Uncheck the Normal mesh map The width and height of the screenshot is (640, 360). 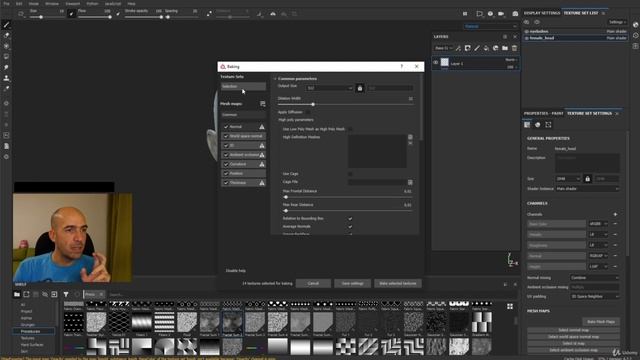(226, 127)
